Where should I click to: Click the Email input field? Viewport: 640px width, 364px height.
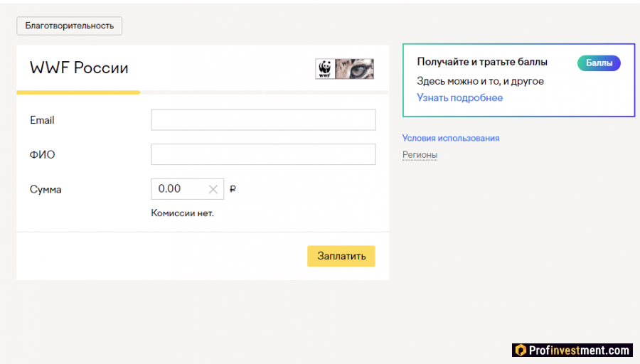(x=263, y=119)
